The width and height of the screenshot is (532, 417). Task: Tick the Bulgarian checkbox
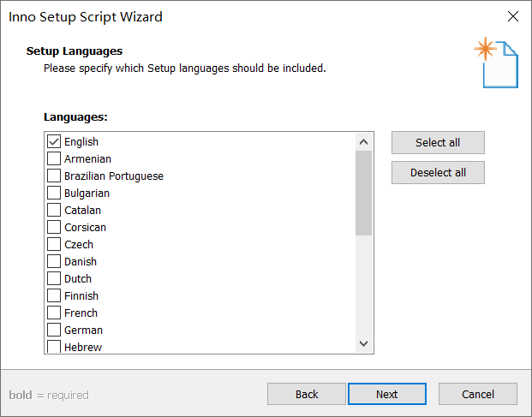54,193
